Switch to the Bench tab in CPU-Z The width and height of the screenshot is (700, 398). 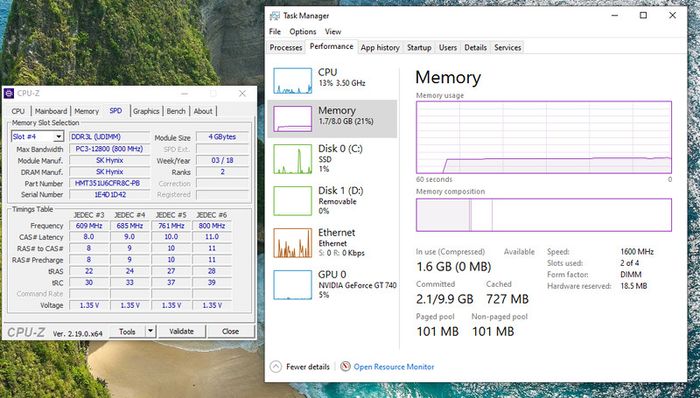tap(176, 111)
